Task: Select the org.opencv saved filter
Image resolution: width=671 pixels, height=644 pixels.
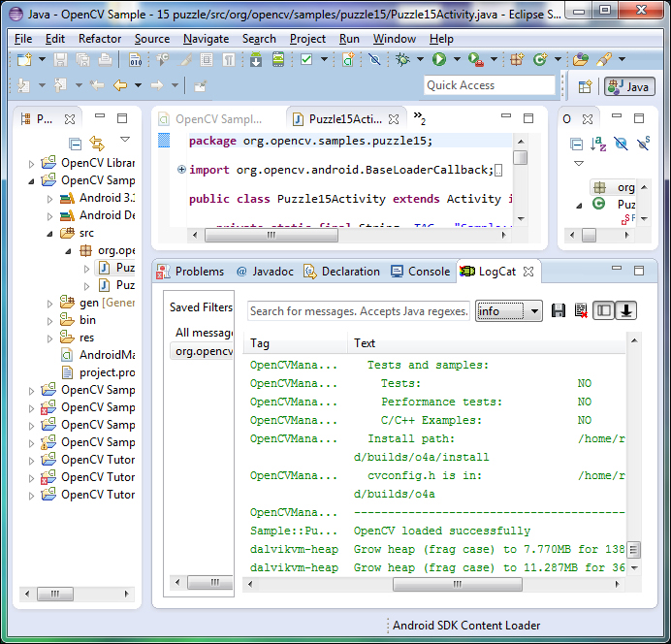Action: point(203,351)
